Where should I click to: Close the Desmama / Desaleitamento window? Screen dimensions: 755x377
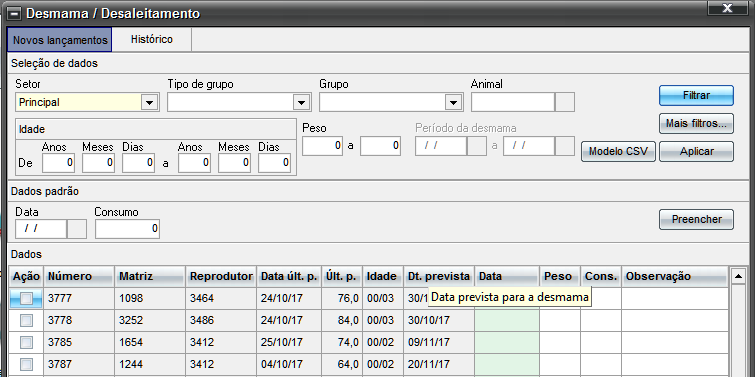[727, 8]
